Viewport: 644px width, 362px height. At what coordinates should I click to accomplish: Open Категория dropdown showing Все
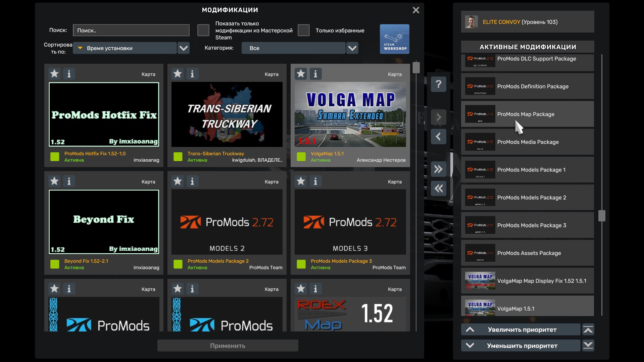coord(293,48)
